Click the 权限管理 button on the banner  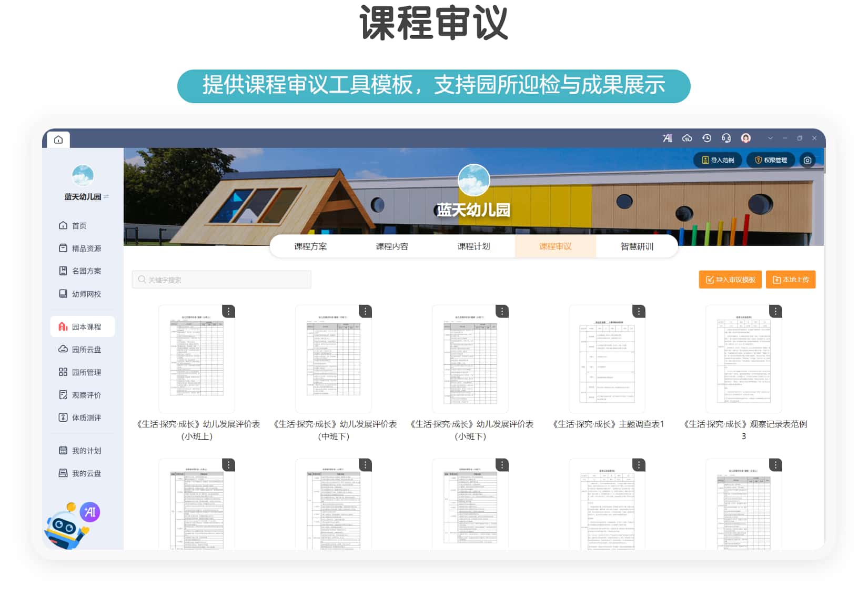point(770,160)
